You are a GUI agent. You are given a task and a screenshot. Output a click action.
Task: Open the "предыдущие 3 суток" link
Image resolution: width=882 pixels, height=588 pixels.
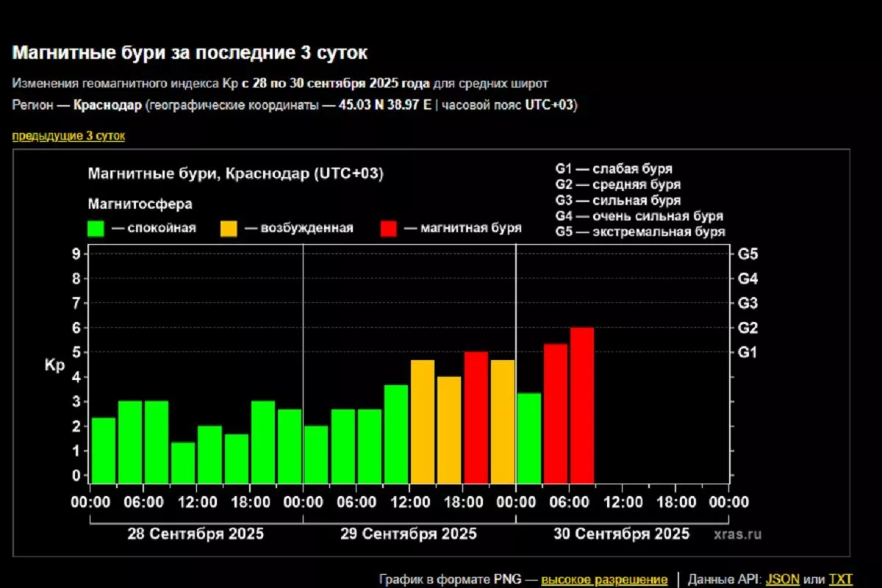coord(68,136)
